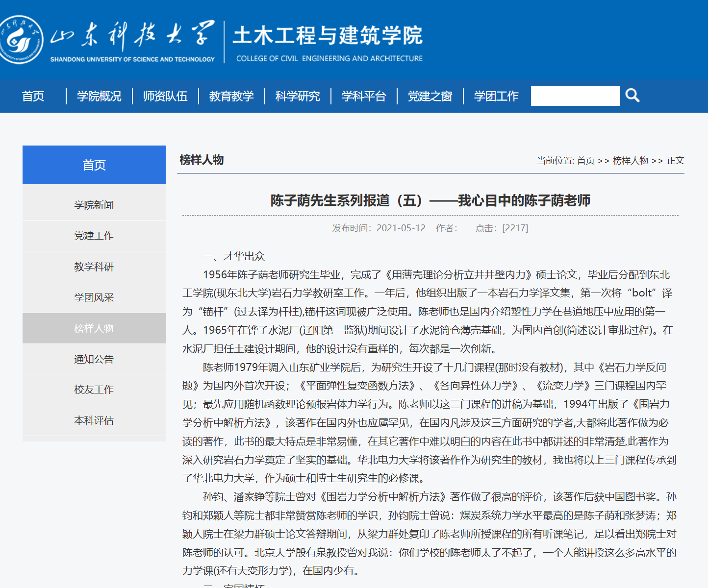Select 师资队伍 in the navigation bar
Screen dimensions: 708x588
165,96
